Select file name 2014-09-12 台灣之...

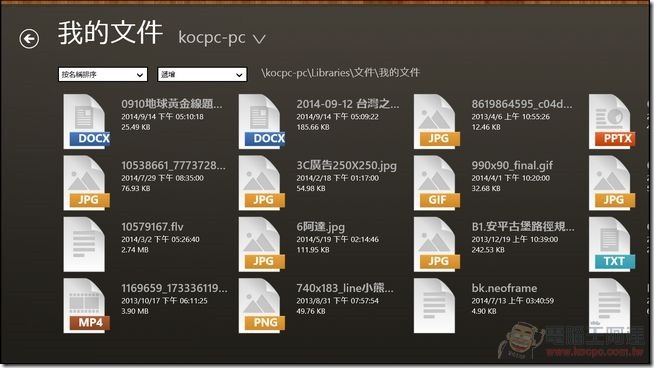pos(348,103)
